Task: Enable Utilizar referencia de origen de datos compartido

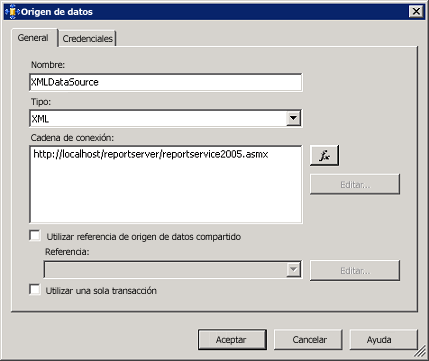Action: (x=35, y=236)
